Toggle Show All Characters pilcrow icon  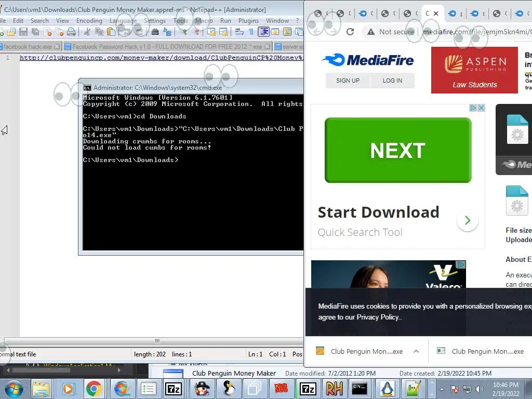[x=251, y=32]
